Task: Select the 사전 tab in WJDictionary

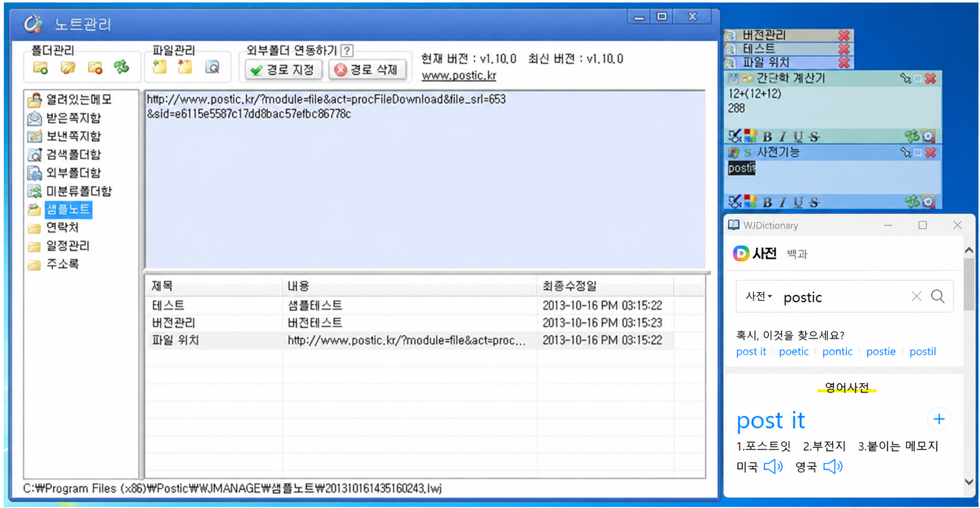Action: [765, 254]
